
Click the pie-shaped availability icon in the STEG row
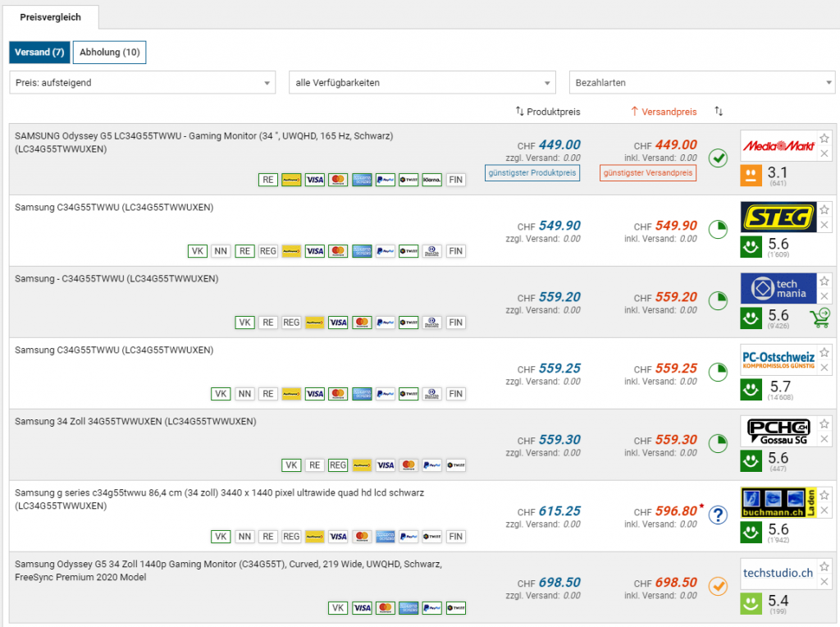(x=718, y=229)
